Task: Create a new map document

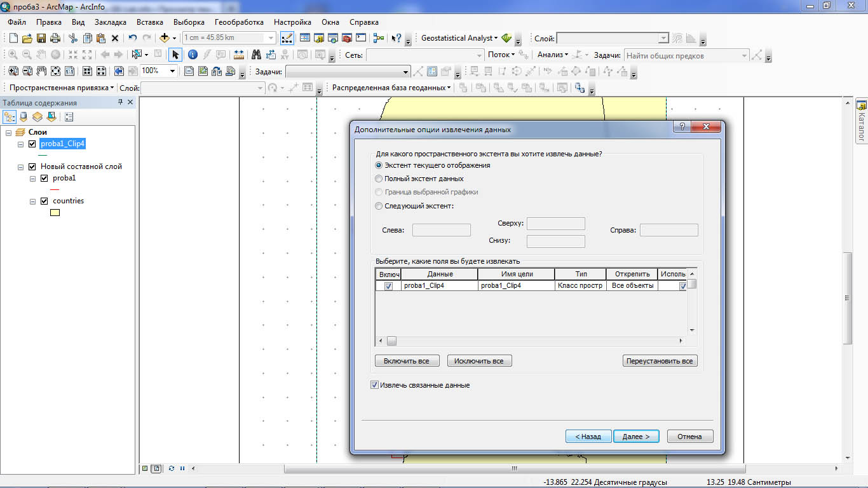Action: click(x=13, y=38)
